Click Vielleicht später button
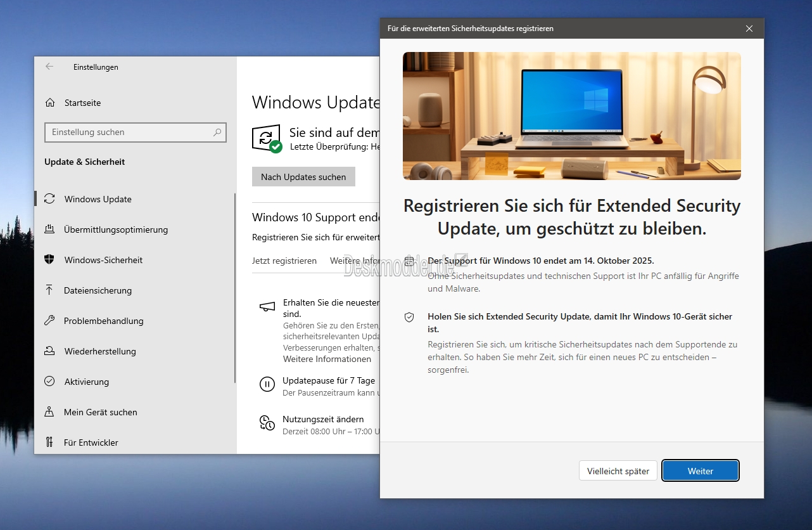This screenshot has height=530, width=812. [618, 471]
